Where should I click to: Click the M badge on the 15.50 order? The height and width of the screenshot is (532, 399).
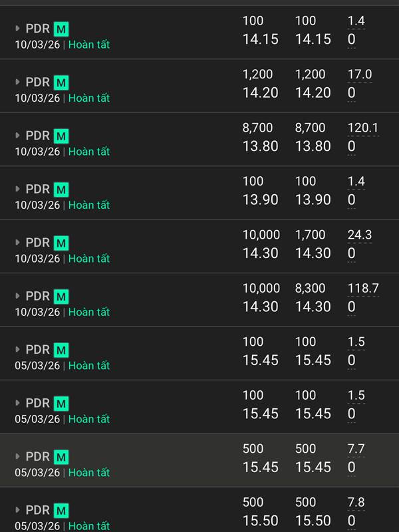pyautogui.click(x=61, y=511)
